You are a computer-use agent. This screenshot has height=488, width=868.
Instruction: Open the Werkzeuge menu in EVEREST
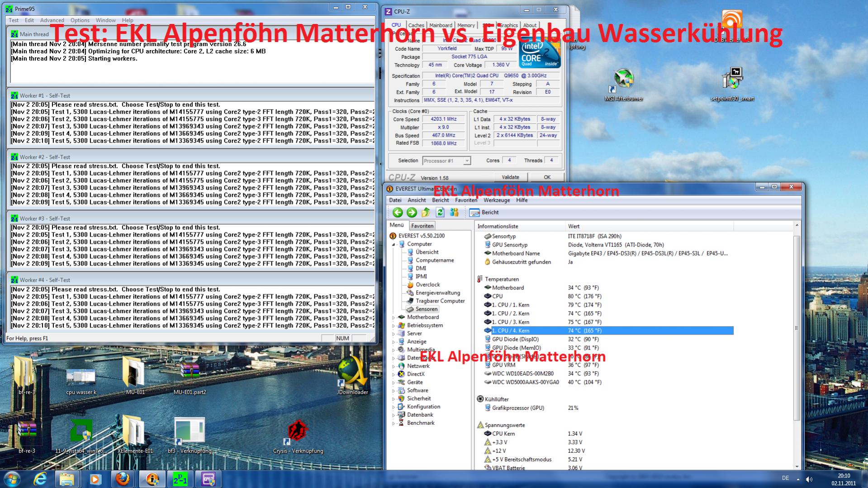[x=496, y=200]
